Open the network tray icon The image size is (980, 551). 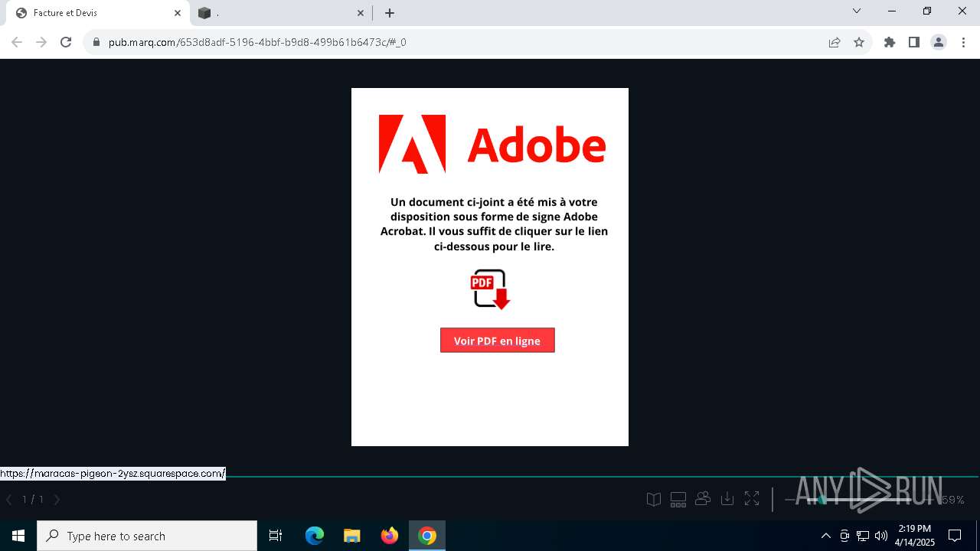(x=862, y=536)
